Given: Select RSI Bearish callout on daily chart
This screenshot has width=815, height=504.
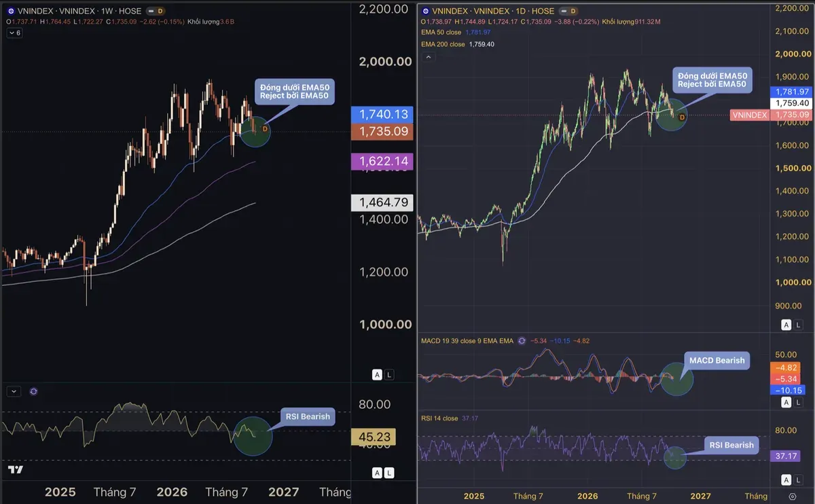Looking at the screenshot, I should [731, 446].
